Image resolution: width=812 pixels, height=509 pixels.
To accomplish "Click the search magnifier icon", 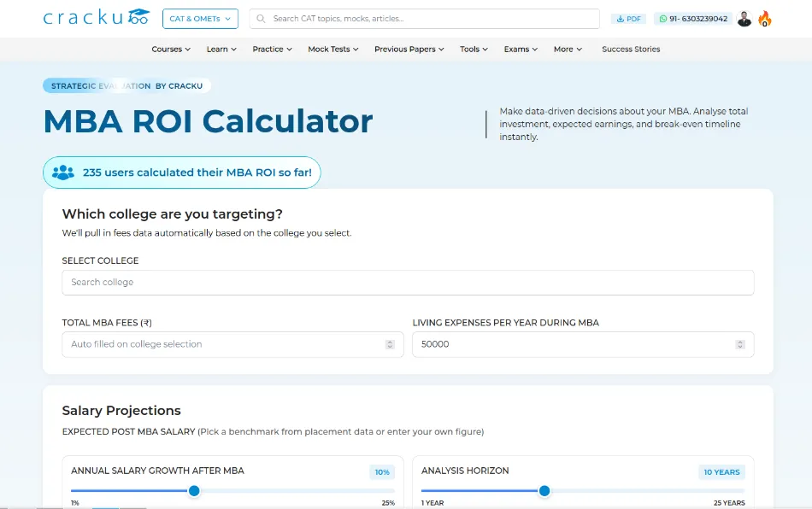I will pos(261,19).
